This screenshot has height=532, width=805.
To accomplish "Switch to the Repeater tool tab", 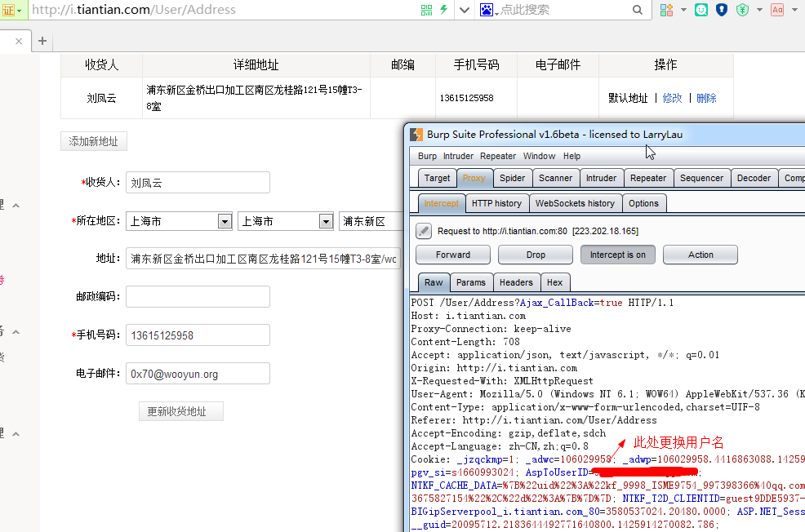I will [x=648, y=178].
